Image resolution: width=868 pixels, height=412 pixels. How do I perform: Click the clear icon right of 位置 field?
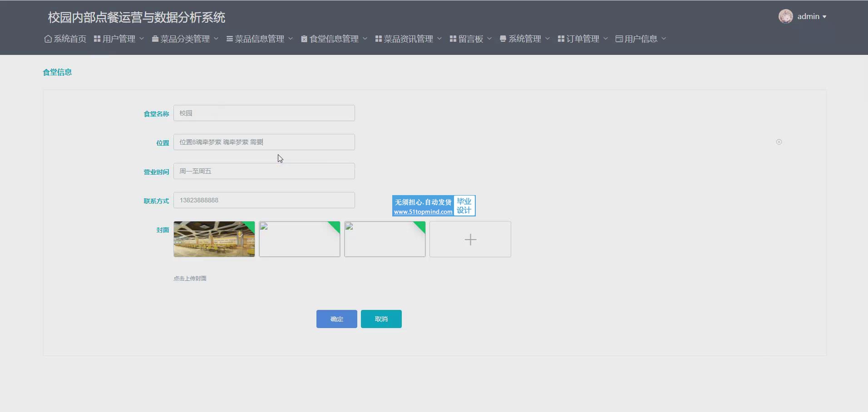(x=779, y=142)
